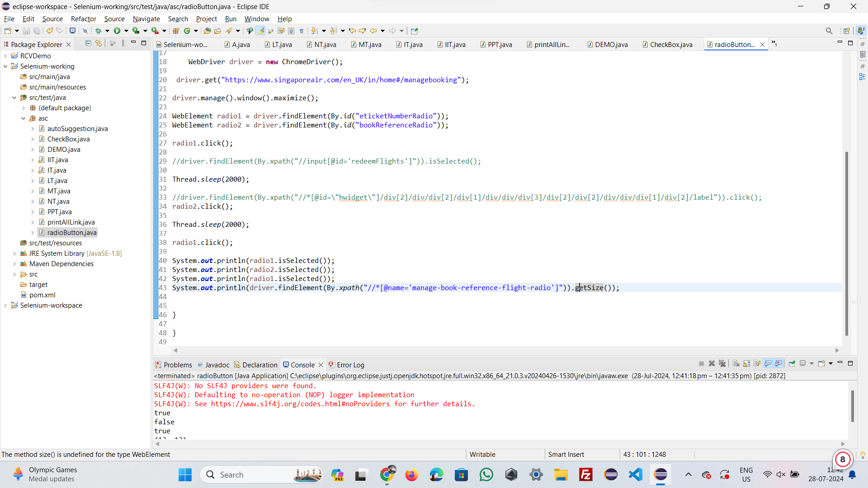This screenshot has width=868, height=488.
Task: Open pom.xml in the Package Explorer
Action: click(x=42, y=295)
